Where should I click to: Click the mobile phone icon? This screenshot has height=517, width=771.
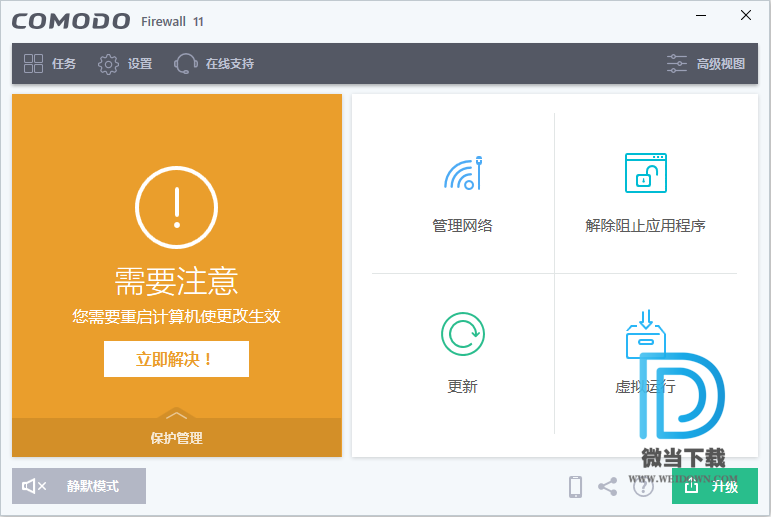(x=575, y=487)
